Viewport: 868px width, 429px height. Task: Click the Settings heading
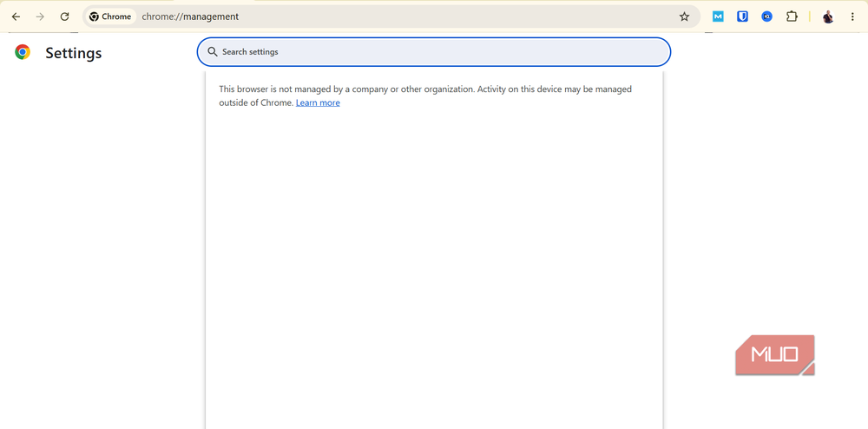tap(74, 53)
